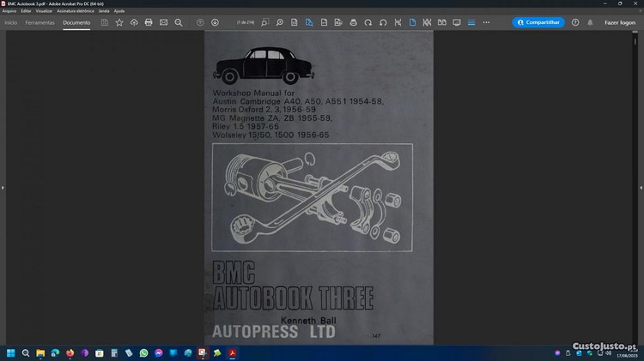Click the upload to cloud icon
The width and height of the screenshot is (644, 361).
coord(134,22)
